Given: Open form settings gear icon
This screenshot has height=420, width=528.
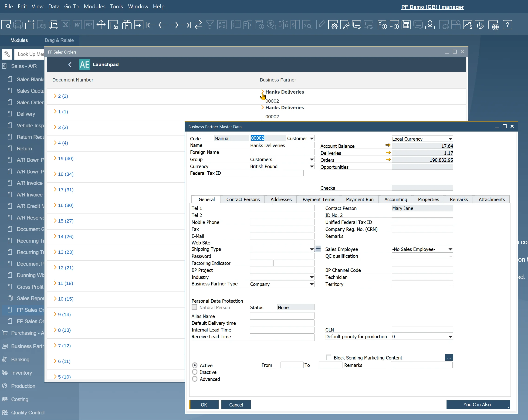Looking at the screenshot, I should [333, 25].
